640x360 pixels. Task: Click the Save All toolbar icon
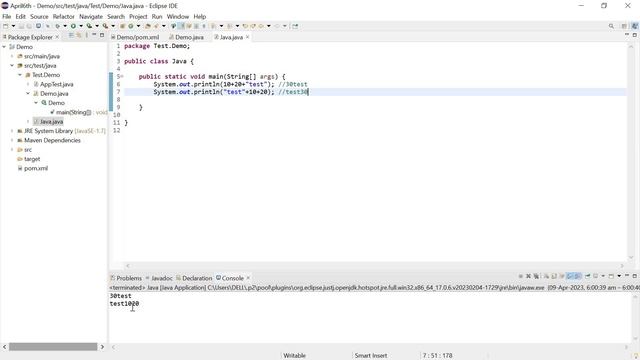tap(29, 26)
